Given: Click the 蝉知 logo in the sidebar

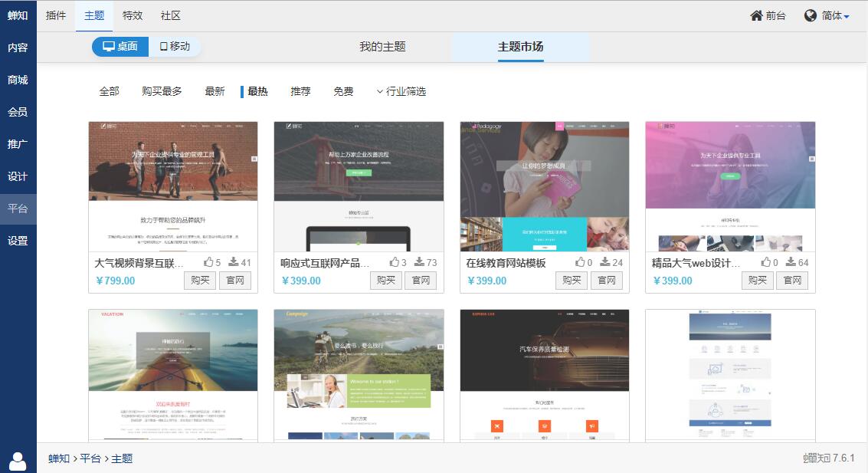Looking at the screenshot, I should pyautogui.click(x=18, y=15).
